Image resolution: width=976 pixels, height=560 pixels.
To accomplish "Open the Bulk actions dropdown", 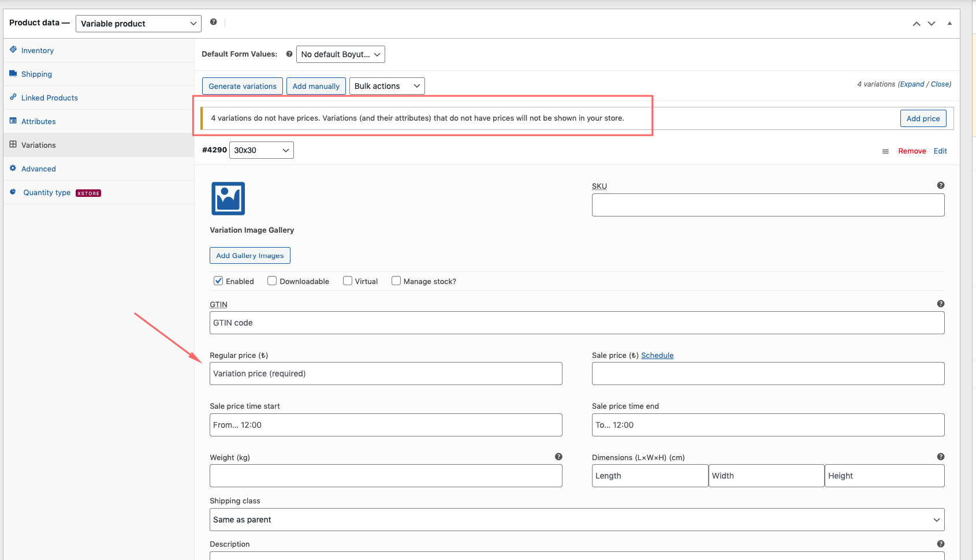I will [x=387, y=86].
